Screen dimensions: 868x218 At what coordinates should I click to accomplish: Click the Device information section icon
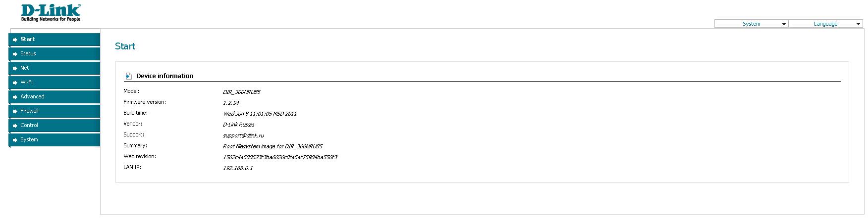click(128, 76)
